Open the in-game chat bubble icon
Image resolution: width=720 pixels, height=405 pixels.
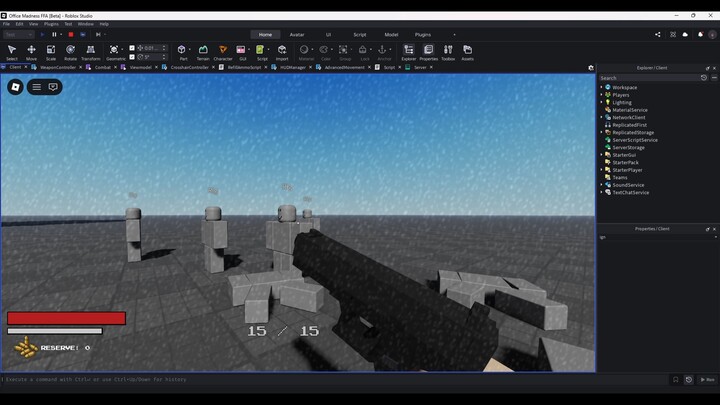[53, 87]
